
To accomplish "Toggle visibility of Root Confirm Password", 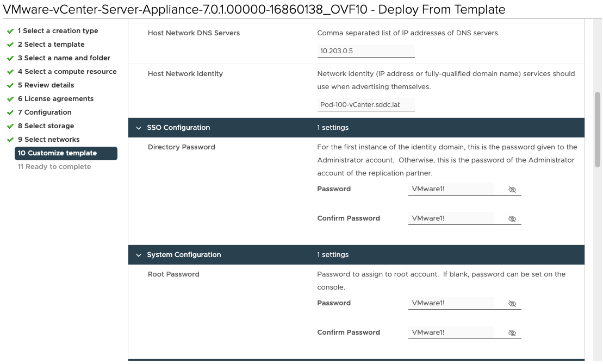I will click(x=512, y=333).
